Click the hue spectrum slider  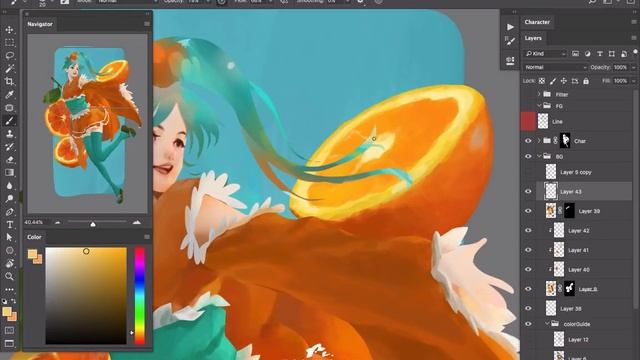click(140, 296)
